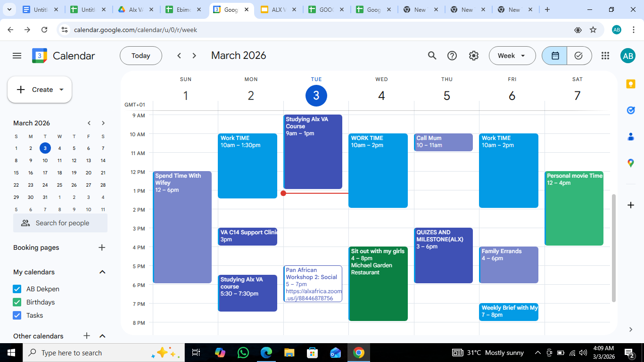Viewport: 644px width, 362px height.
Task: Uncheck the AB Dekpen calendar
Action: tap(17, 289)
